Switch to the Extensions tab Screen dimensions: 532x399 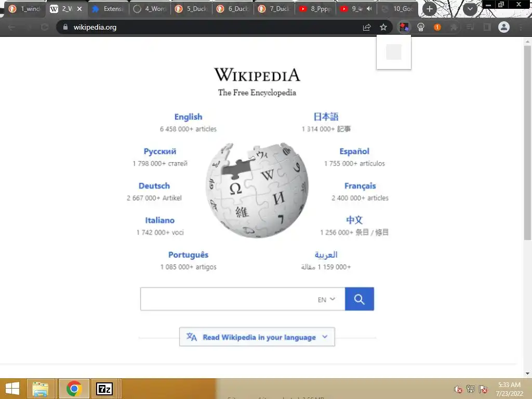point(108,9)
